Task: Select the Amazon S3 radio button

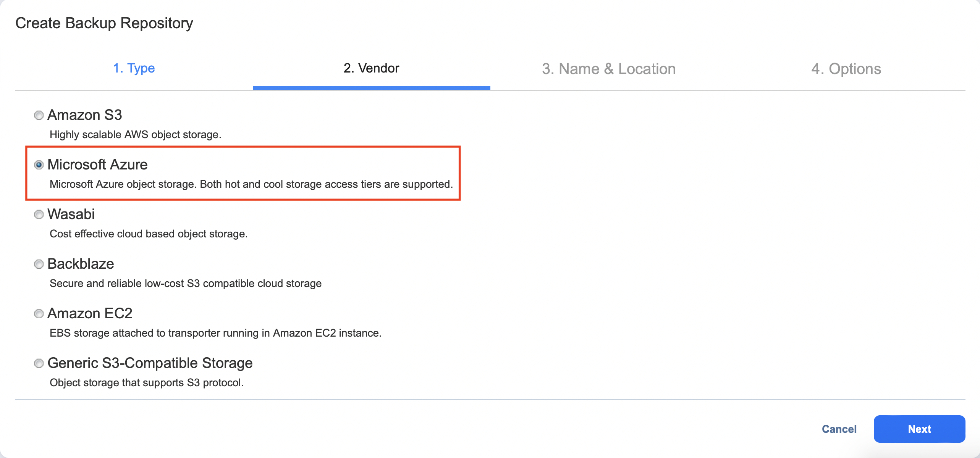Action: click(x=39, y=115)
